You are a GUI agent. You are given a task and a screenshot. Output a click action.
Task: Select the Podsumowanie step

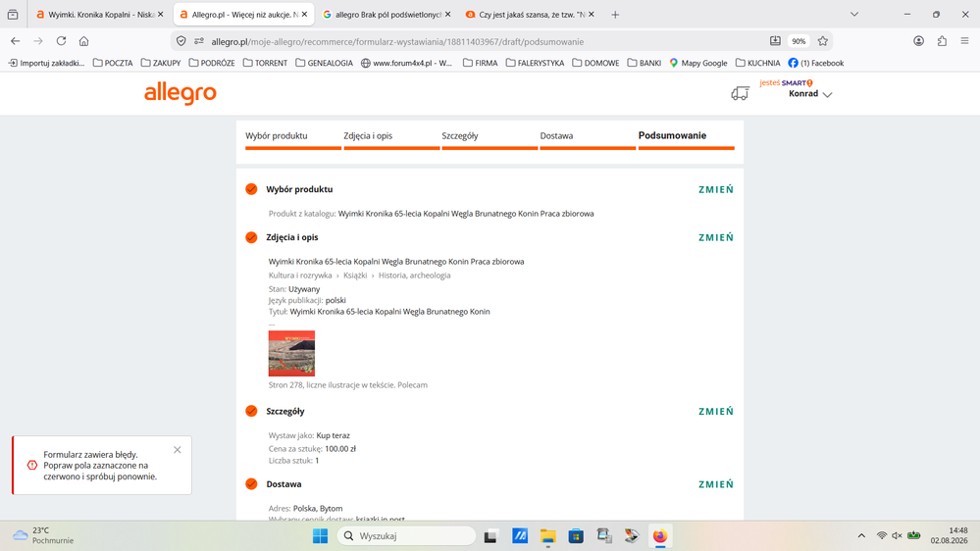(673, 135)
